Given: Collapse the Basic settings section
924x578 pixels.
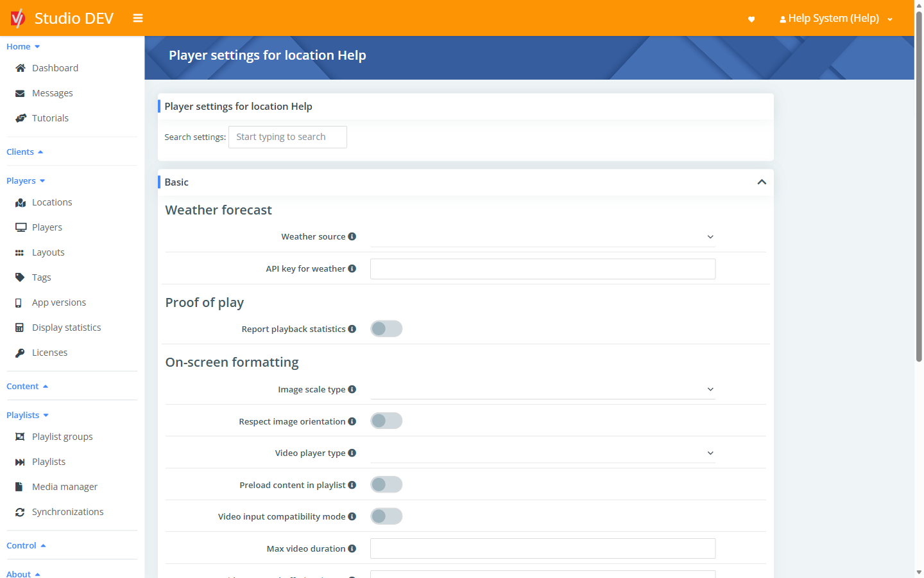Looking at the screenshot, I should 762,182.
